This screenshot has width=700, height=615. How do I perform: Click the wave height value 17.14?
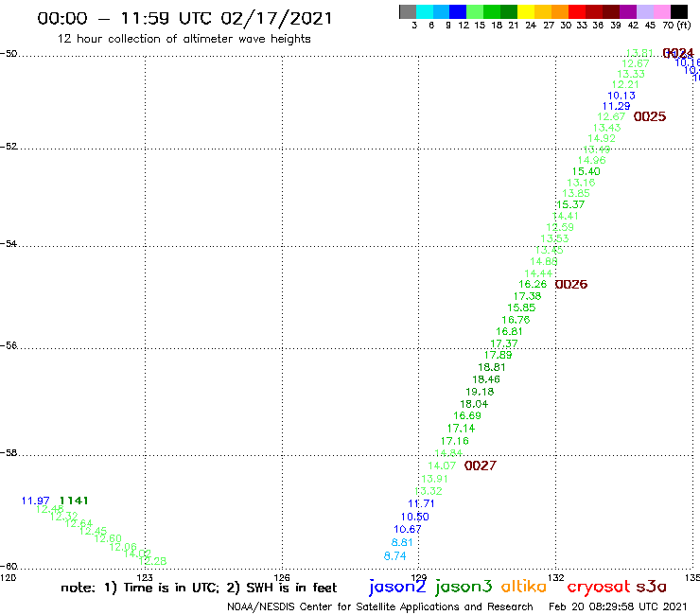tap(462, 428)
